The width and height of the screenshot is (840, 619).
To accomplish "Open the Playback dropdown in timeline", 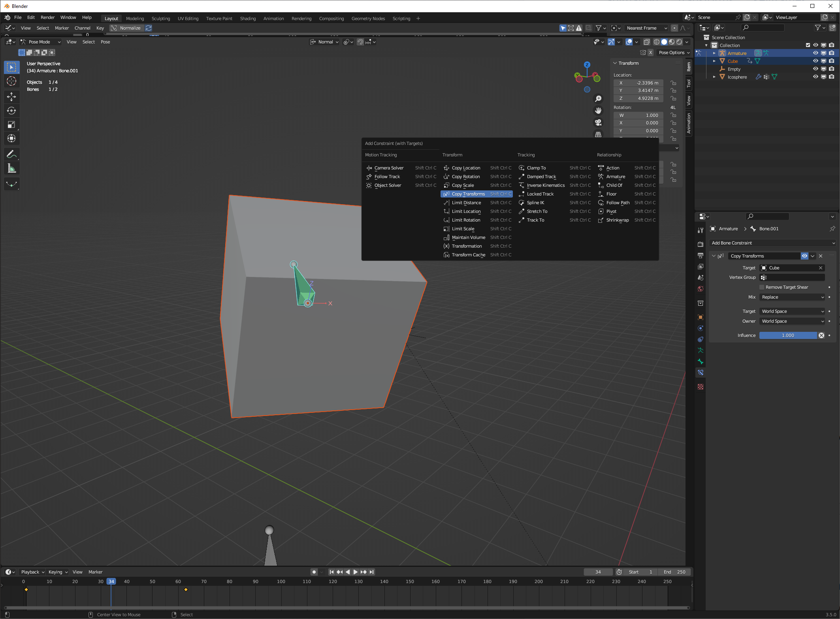I will pyautogui.click(x=32, y=572).
